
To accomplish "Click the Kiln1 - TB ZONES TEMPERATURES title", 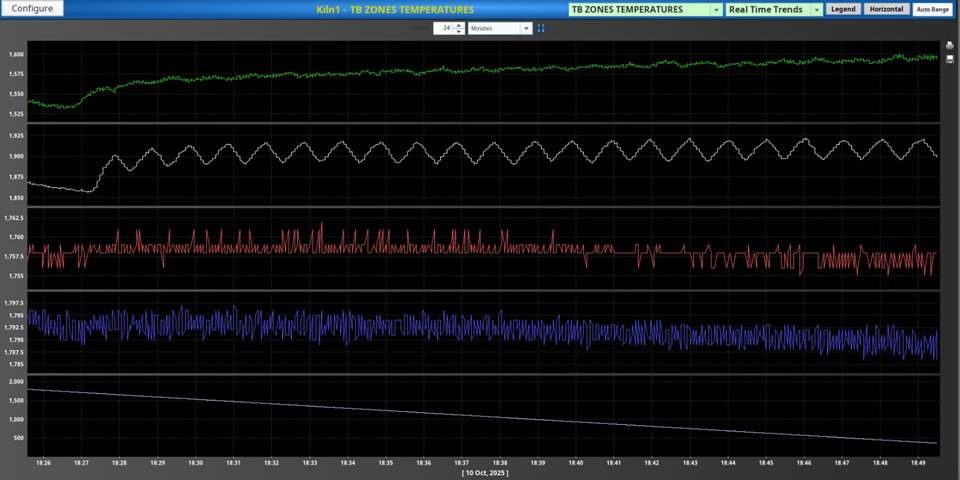I will pyautogui.click(x=395, y=10).
